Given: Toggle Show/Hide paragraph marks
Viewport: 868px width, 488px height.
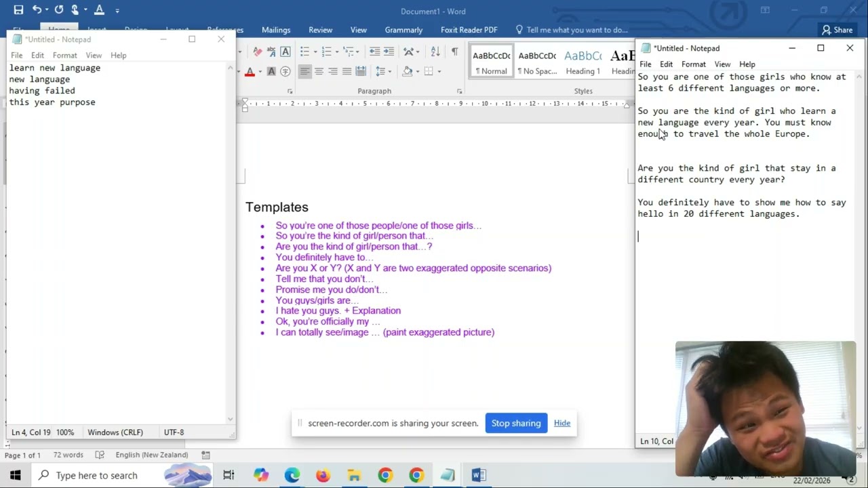Looking at the screenshot, I should point(454,52).
